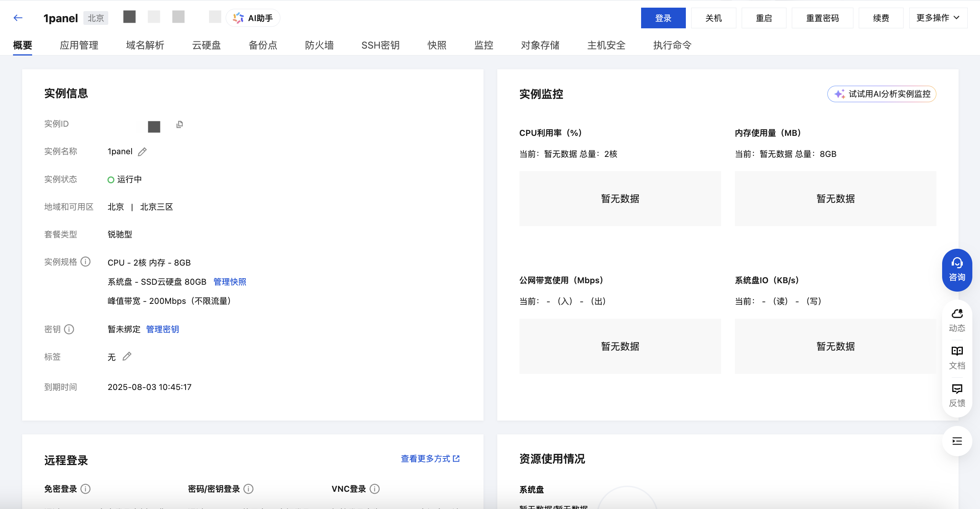Expand the 更多操作 dropdown

pyautogui.click(x=938, y=18)
